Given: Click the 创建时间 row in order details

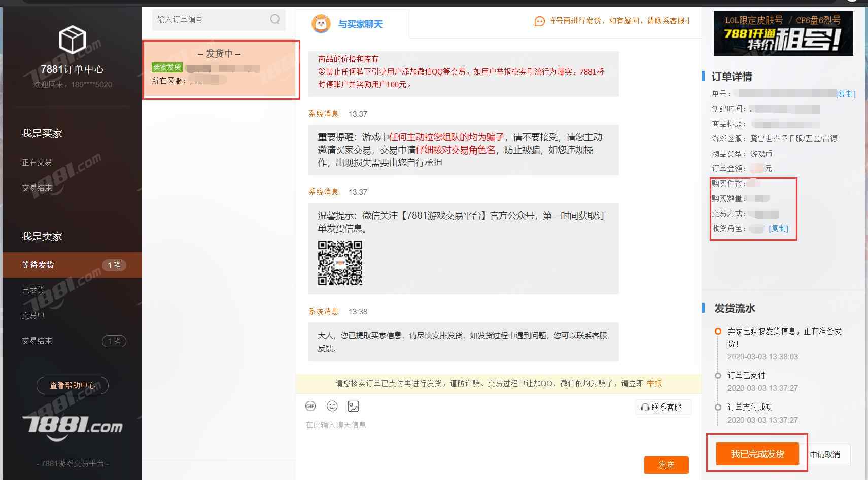Looking at the screenshot, I should coord(766,109).
